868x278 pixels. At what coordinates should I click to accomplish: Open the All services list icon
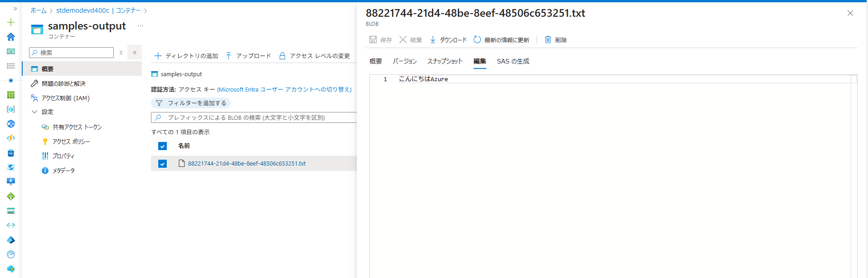click(11, 66)
